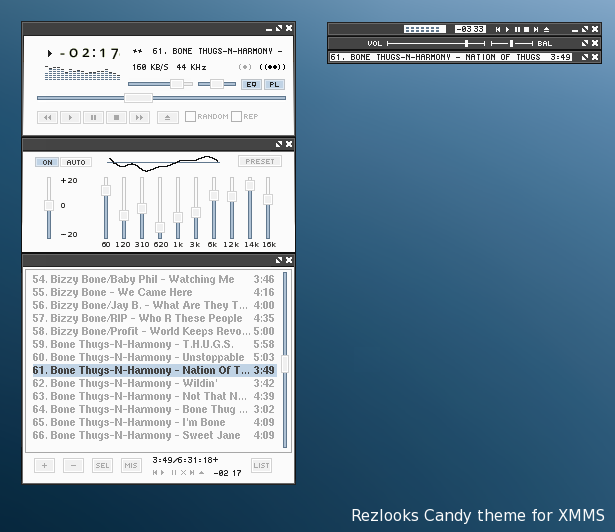615x532 pixels.
Task: Select track 64 Bone Thug ...
Action: (x=154, y=409)
